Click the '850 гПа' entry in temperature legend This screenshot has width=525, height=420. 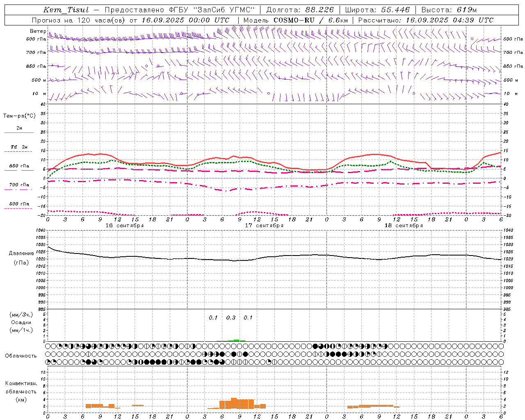[19, 166]
